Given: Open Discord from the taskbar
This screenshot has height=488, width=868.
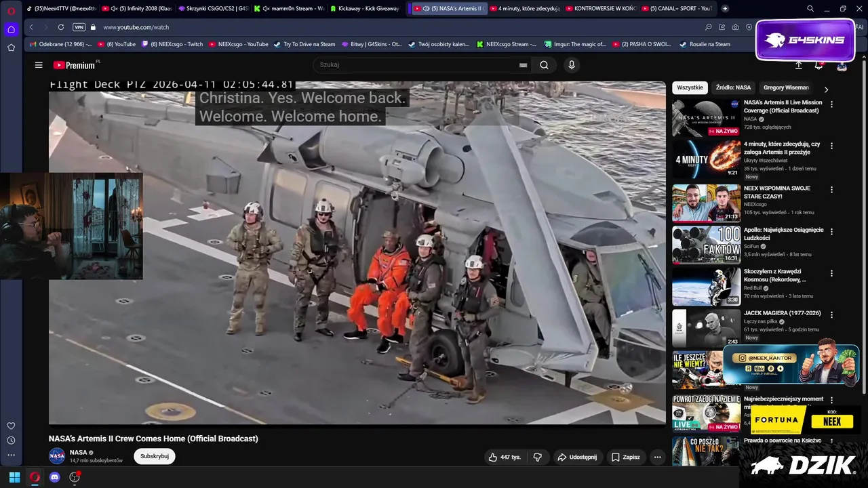Looking at the screenshot, I should (55, 477).
